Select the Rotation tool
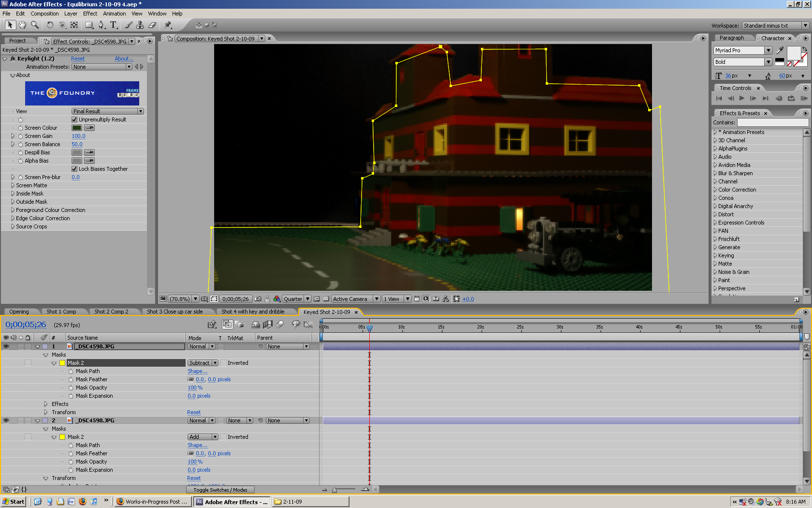 click(50, 25)
